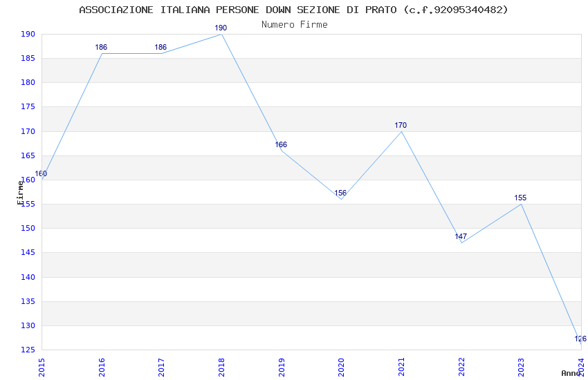Click the data label 166

[281, 144]
